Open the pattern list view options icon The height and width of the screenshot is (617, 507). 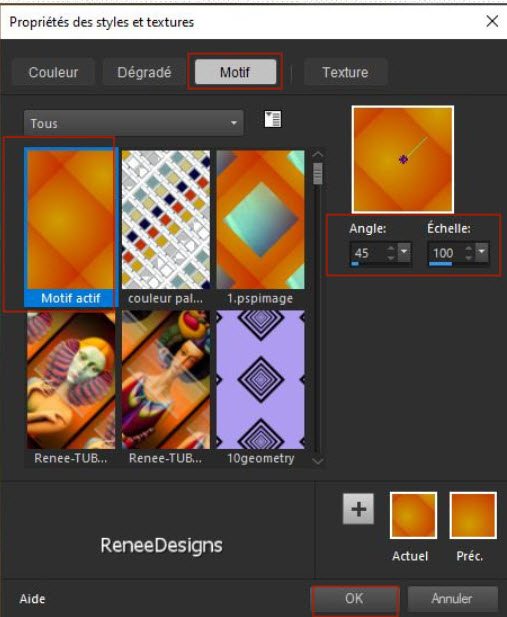pos(273,119)
